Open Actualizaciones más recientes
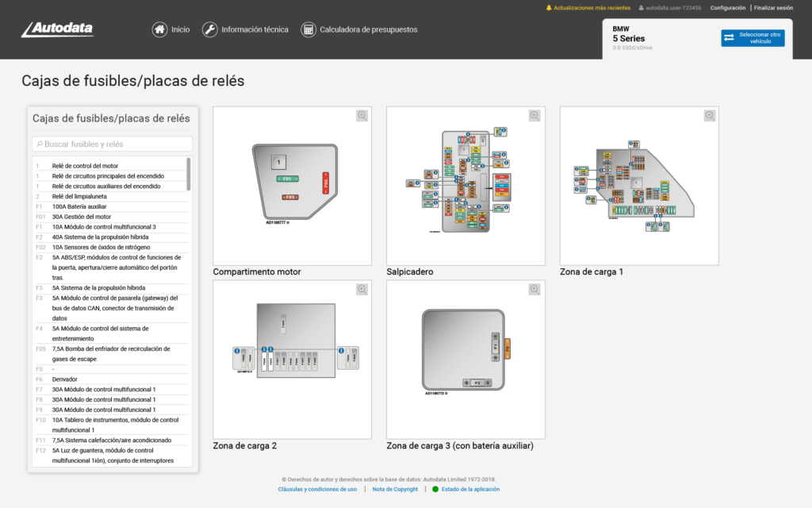812x508 pixels. (592, 8)
